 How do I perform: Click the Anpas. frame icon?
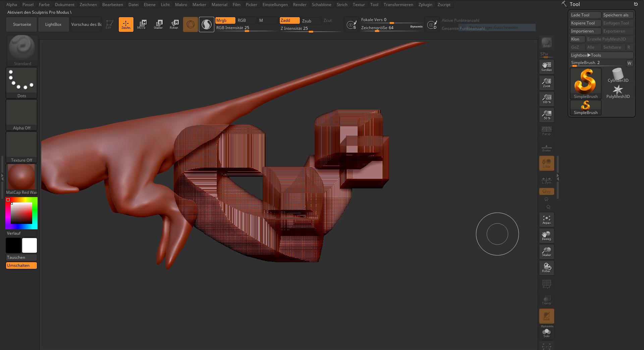click(547, 220)
